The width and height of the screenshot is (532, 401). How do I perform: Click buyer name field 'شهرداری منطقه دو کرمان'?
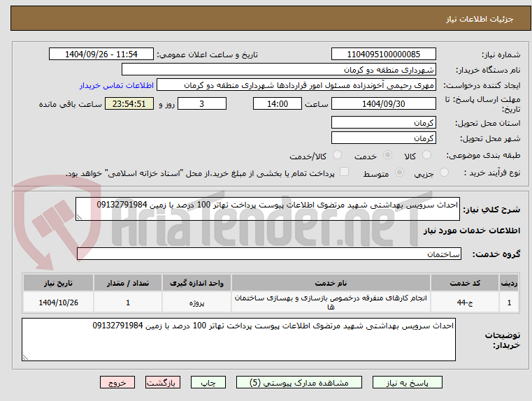[x=278, y=69]
